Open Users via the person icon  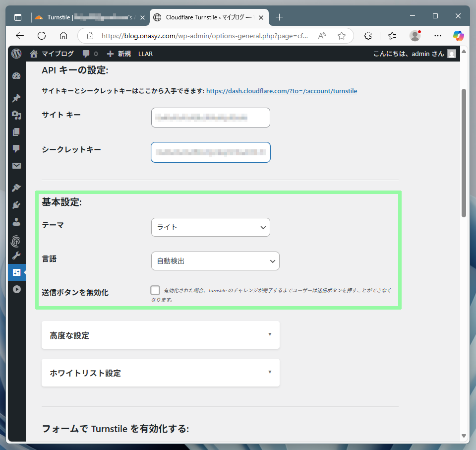point(16,222)
